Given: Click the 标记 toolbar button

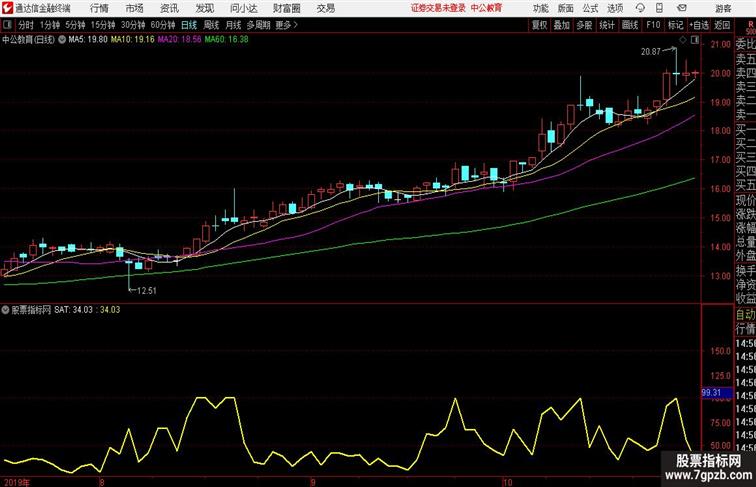Looking at the screenshot, I should (x=675, y=25).
